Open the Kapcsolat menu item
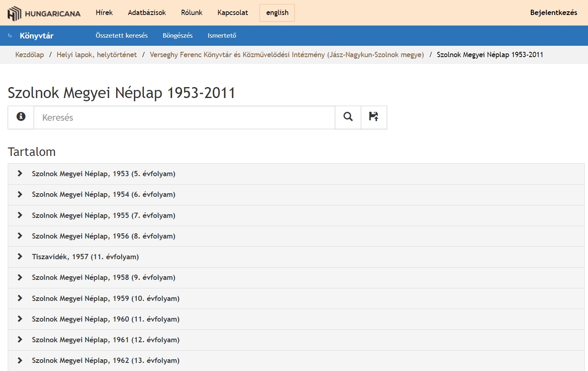The width and height of the screenshot is (588, 371). click(x=233, y=13)
